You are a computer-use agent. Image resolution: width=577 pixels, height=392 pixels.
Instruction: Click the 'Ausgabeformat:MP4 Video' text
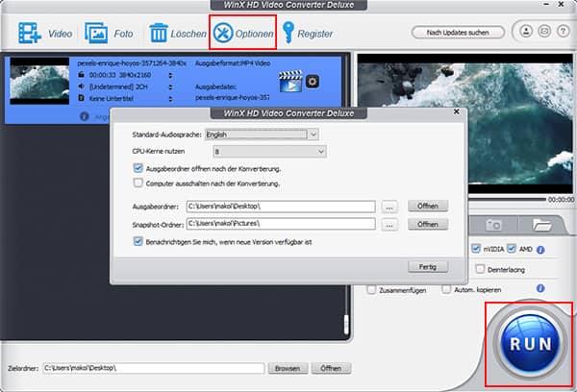233,63
